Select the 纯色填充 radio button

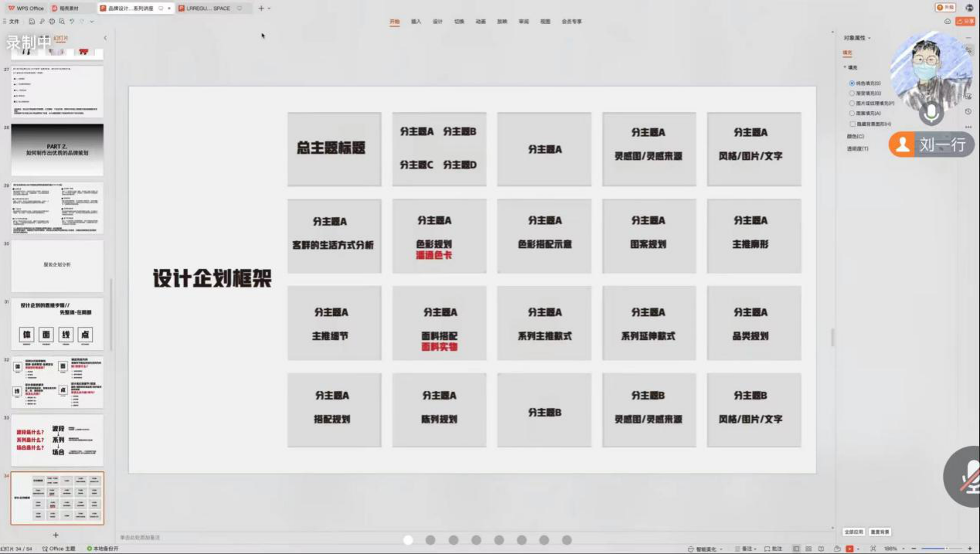[852, 83]
